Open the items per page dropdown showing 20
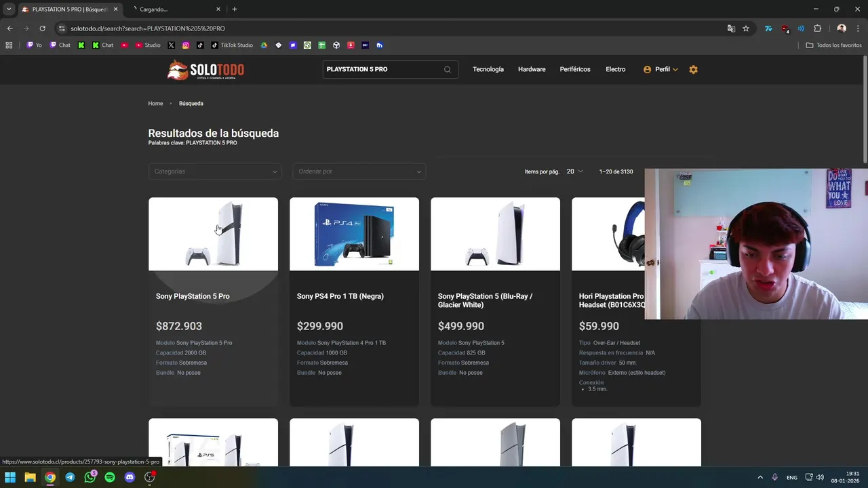 (x=574, y=171)
